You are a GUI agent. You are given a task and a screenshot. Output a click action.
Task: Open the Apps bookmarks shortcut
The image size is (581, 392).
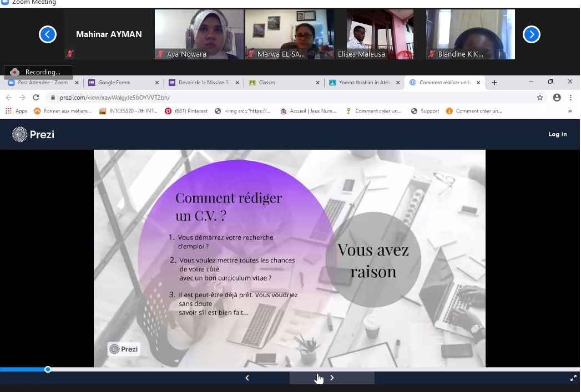16,111
